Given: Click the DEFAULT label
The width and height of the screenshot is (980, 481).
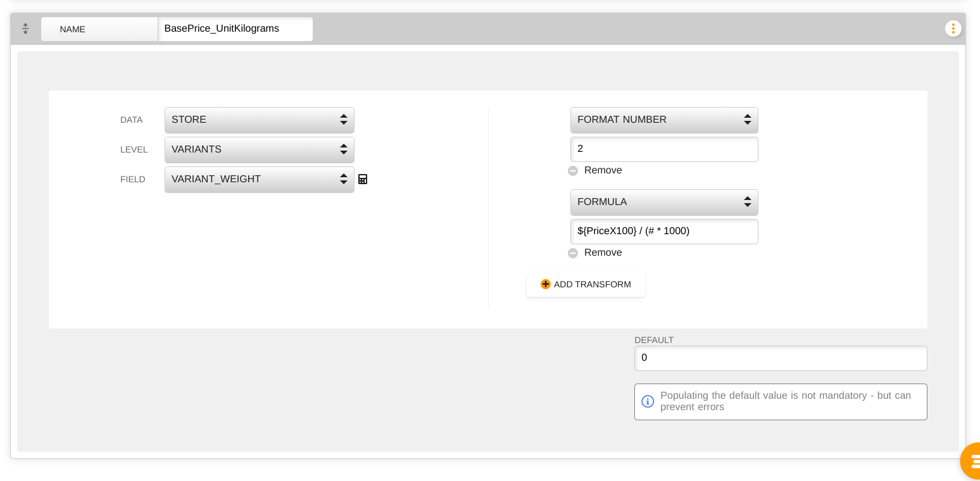Looking at the screenshot, I should [x=654, y=340].
